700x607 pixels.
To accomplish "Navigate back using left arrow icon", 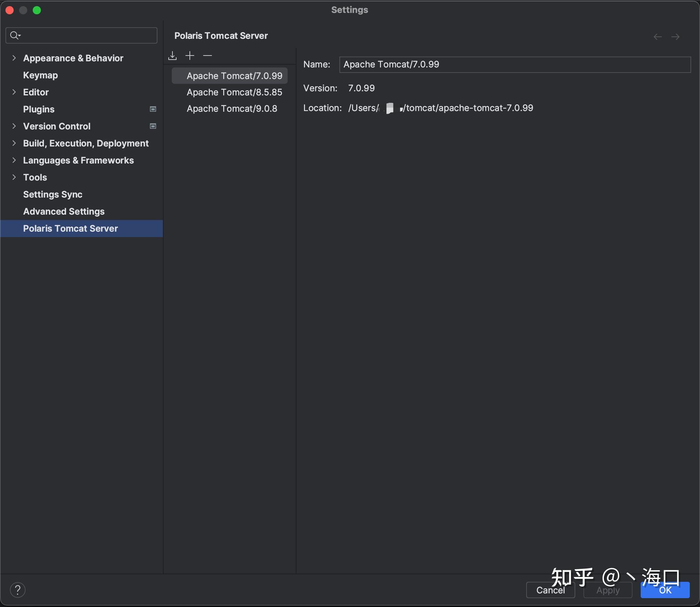I will [x=658, y=36].
